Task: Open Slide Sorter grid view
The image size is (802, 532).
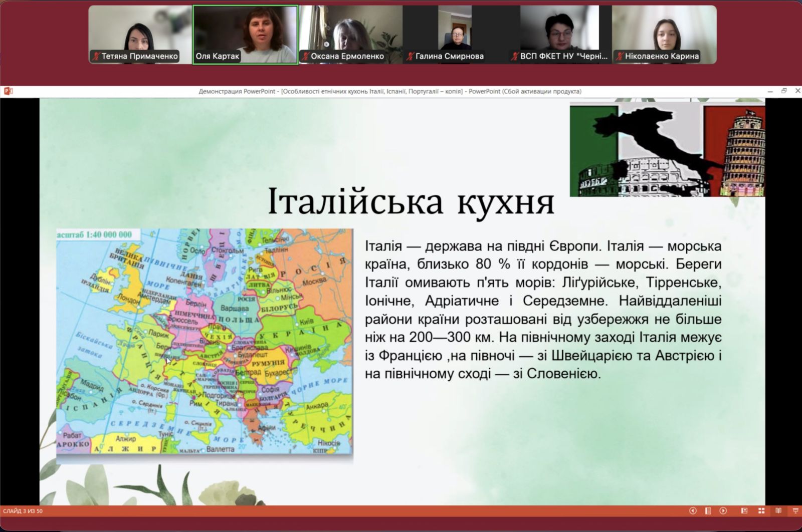Action: tap(761, 511)
